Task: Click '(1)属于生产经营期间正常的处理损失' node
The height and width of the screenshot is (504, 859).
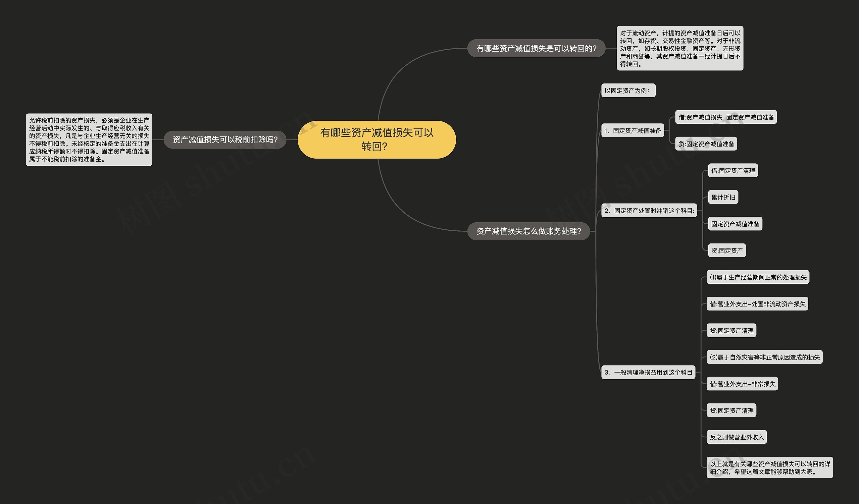Action: (x=758, y=277)
